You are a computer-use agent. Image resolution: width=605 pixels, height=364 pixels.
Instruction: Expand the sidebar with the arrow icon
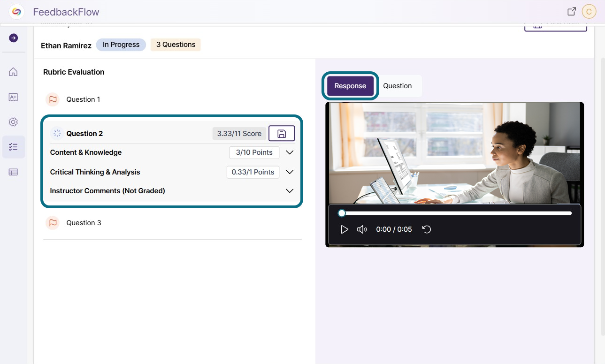[13, 38]
